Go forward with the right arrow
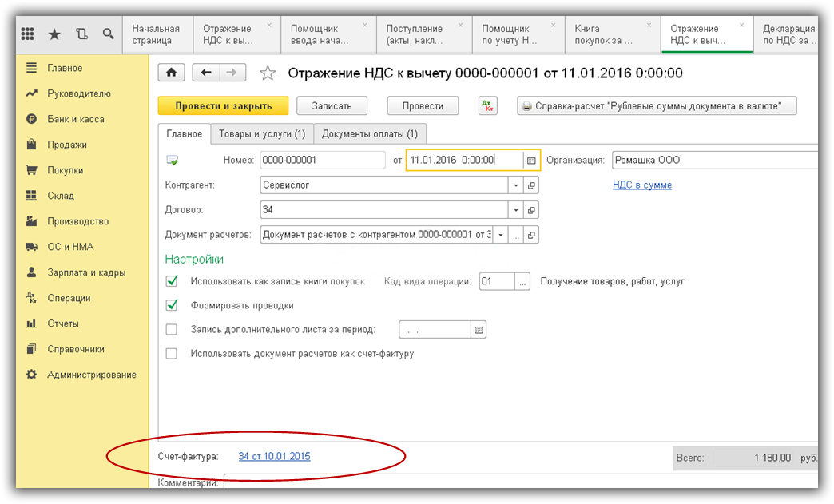834x504 pixels. [232, 73]
